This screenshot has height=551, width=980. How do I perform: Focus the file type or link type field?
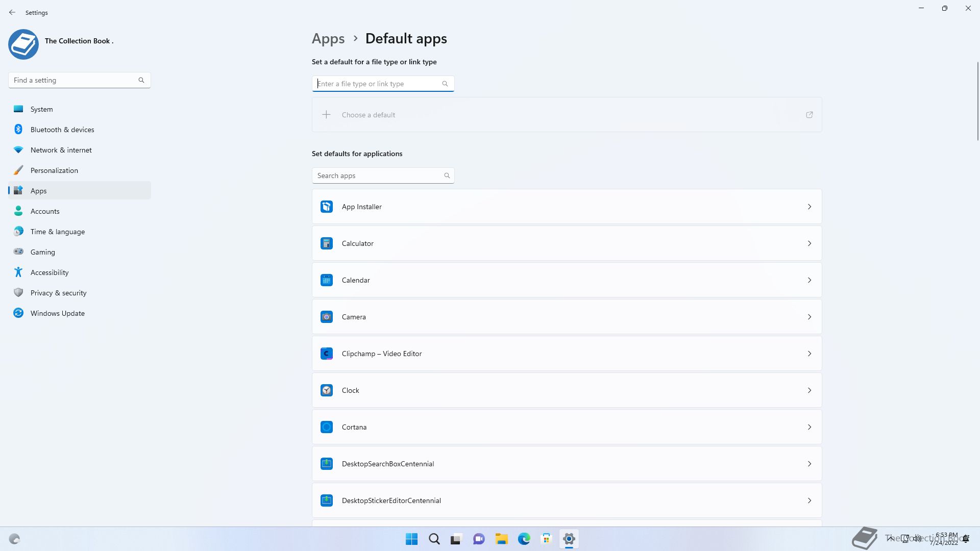click(383, 84)
